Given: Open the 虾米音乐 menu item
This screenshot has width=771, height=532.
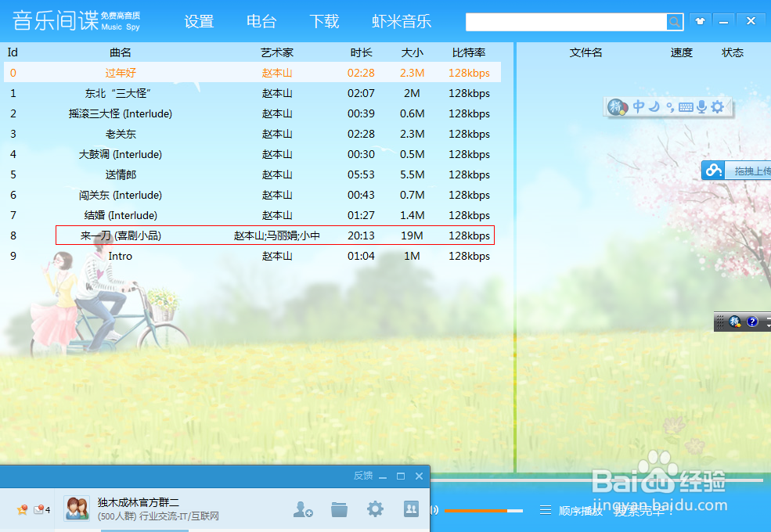Looking at the screenshot, I should [x=402, y=21].
